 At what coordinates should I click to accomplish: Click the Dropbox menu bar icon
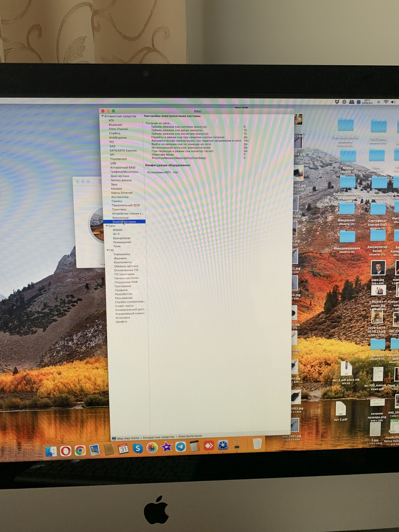pyautogui.click(x=337, y=102)
